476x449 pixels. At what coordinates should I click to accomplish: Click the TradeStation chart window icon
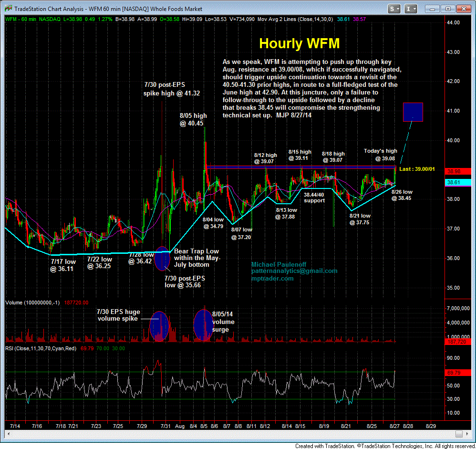[x=8, y=9]
